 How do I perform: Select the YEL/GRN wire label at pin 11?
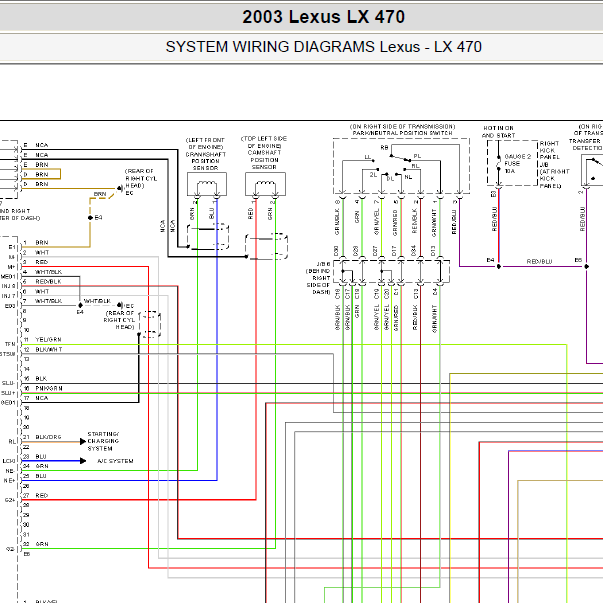coord(48,340)
